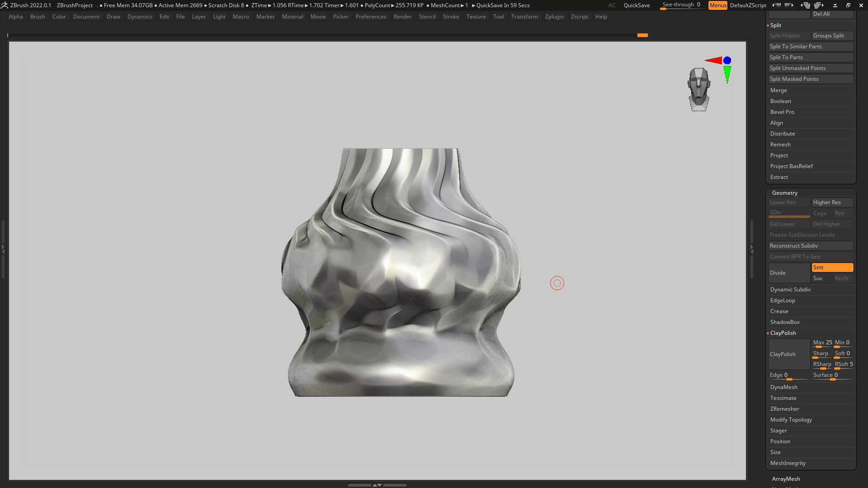The width and height of the screenshot is (868, 488).
Task: Toggle the AC auto-collapse option
Action: [612, 5]
